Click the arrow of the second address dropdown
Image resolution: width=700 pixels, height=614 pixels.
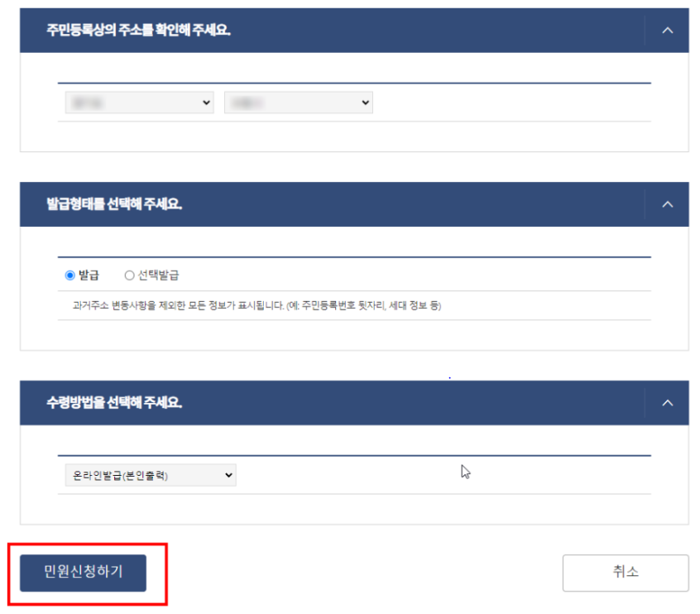click(365, 103)
